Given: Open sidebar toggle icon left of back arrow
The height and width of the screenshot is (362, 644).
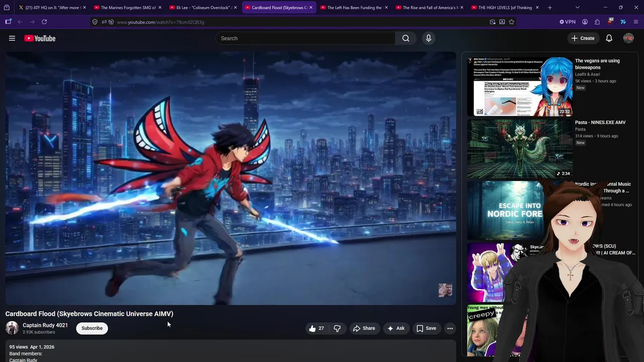Looking at the screenshot, I should pos(8,22).
